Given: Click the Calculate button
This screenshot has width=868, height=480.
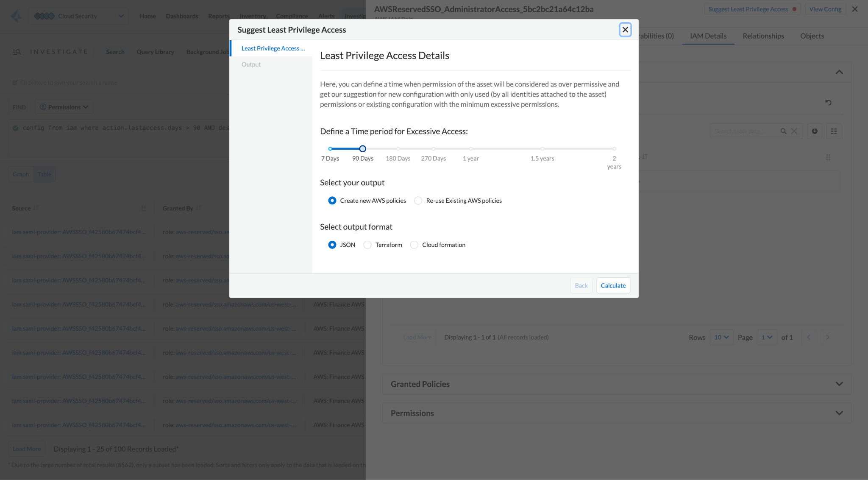Looking at the screenshot, I should [613, 285].
